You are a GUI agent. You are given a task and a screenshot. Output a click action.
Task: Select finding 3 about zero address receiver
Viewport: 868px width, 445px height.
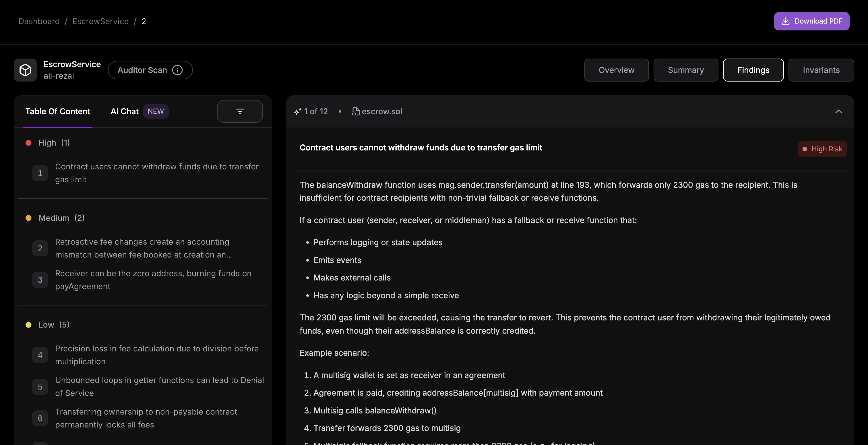(x=153, y=280)
